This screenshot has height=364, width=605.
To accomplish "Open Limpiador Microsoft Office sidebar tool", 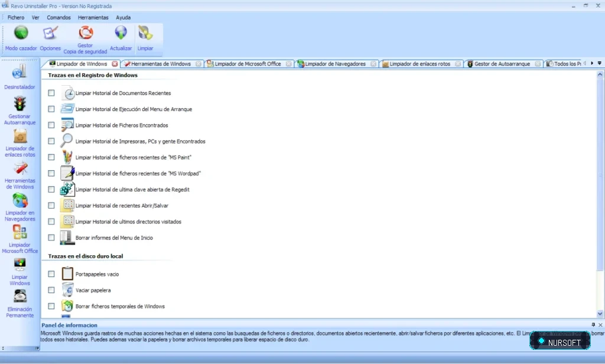I will click(x=19, y=239).
